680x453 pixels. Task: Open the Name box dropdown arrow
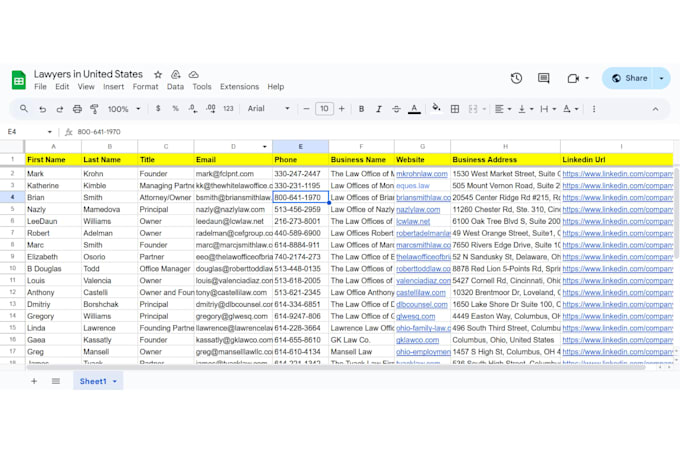pos(49,132)
